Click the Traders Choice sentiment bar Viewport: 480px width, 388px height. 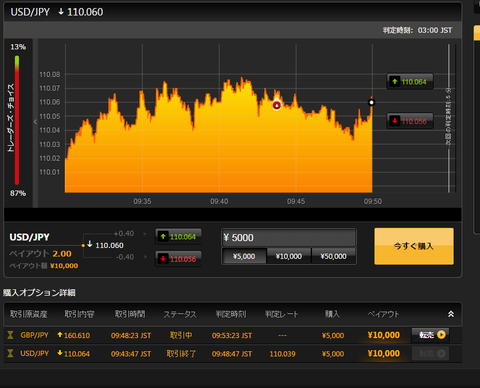pos(17,120)
